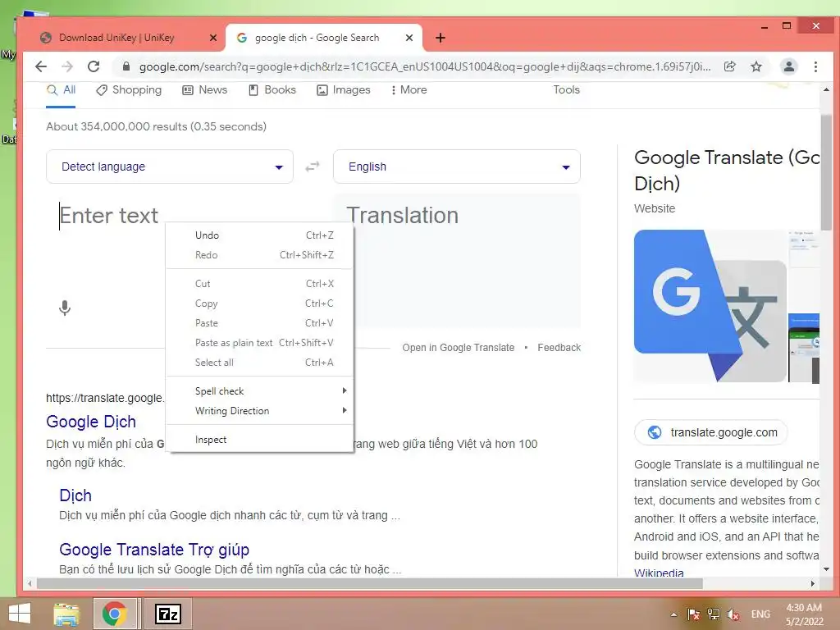The image size is (840, 630).
Task: Click the ENG language indicator
Action: (x=760, y=614)
